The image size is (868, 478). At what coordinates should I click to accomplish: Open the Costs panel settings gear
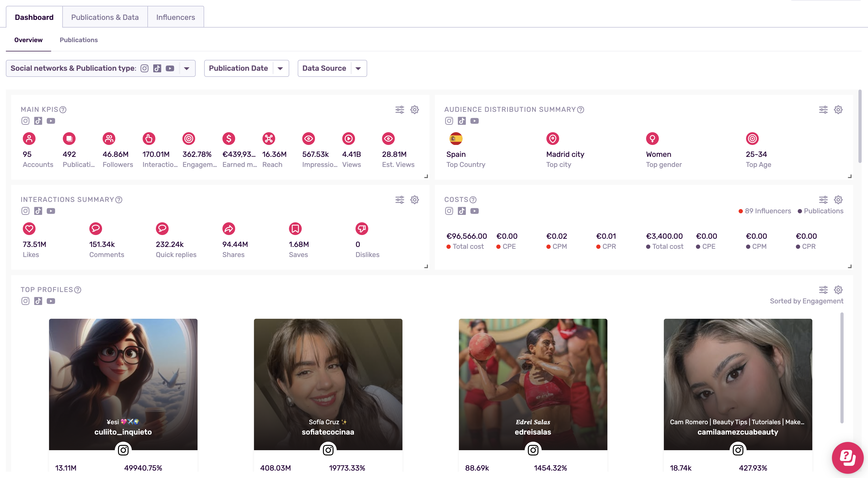pyautogui.click(x=838, y=200)
